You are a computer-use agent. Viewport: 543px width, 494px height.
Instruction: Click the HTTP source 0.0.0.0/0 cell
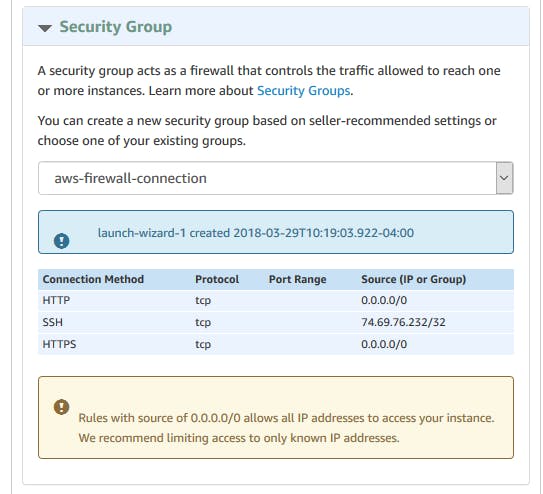coord(384,300)
